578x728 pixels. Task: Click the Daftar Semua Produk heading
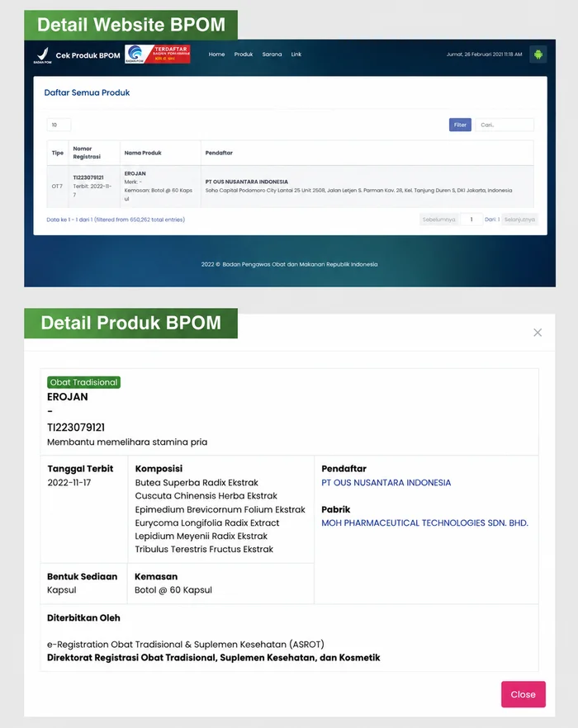(87, 92)
